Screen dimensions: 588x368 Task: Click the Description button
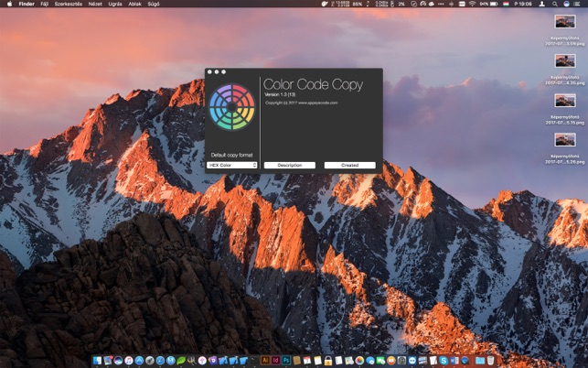(290, 165)
